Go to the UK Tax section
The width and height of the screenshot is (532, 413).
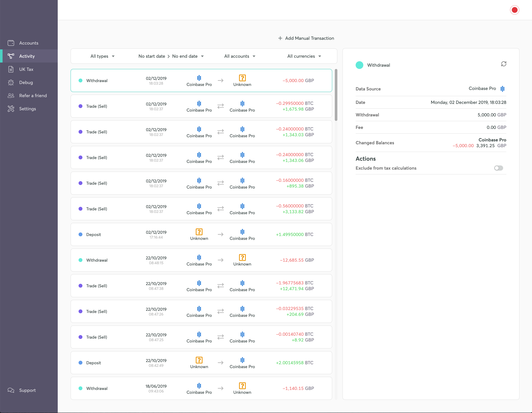(x=26, y=69)
